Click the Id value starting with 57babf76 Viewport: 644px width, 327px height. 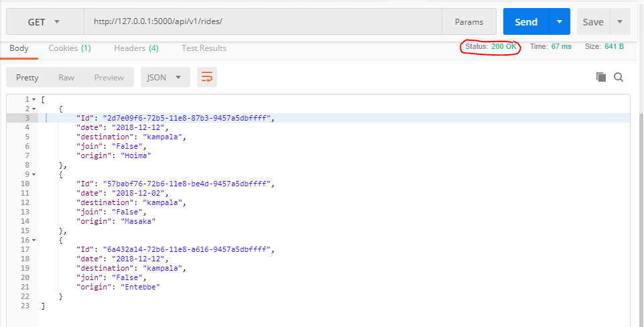point(187,184)
